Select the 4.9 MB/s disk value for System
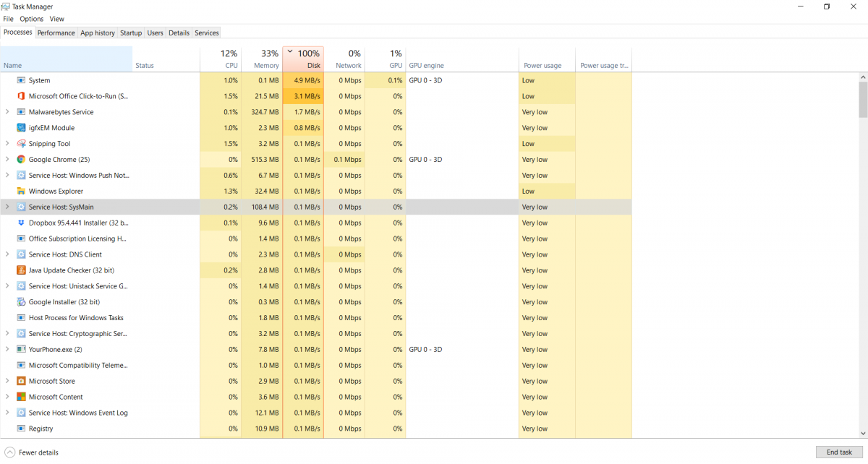The width and height of the screenshot is (868, 464). 303,80
